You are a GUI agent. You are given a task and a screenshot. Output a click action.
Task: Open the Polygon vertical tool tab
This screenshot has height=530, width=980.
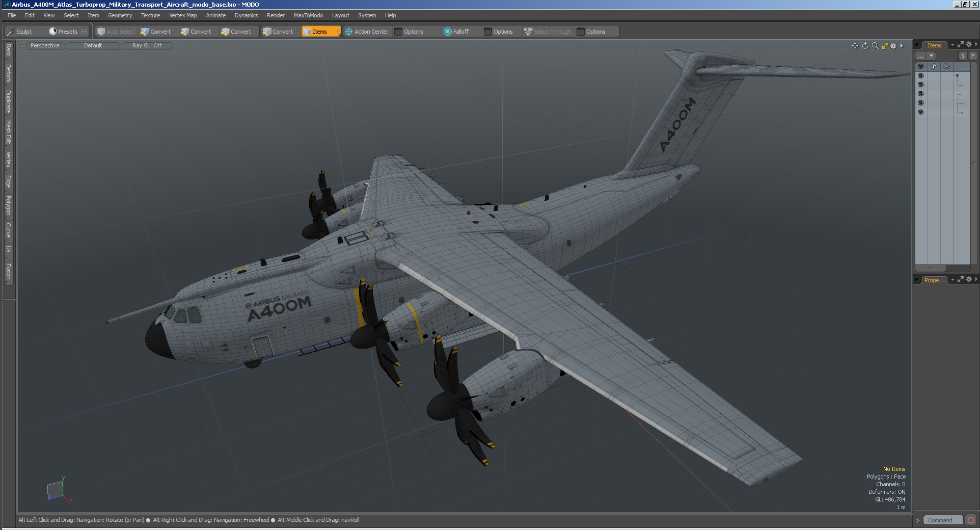pyautogui.click(x=8, y=206)
